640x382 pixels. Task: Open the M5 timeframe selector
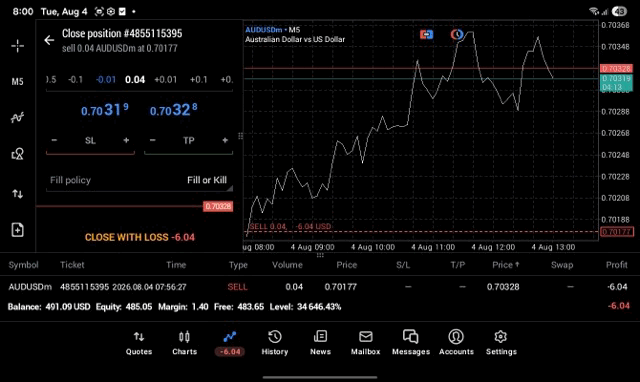pyautogui.click(x=18, y=82)
